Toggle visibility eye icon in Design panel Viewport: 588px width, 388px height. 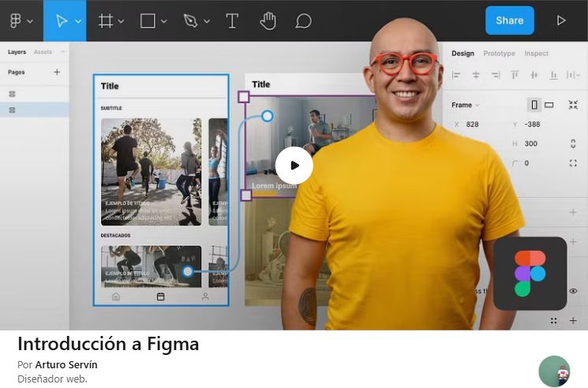pos(573,291)
